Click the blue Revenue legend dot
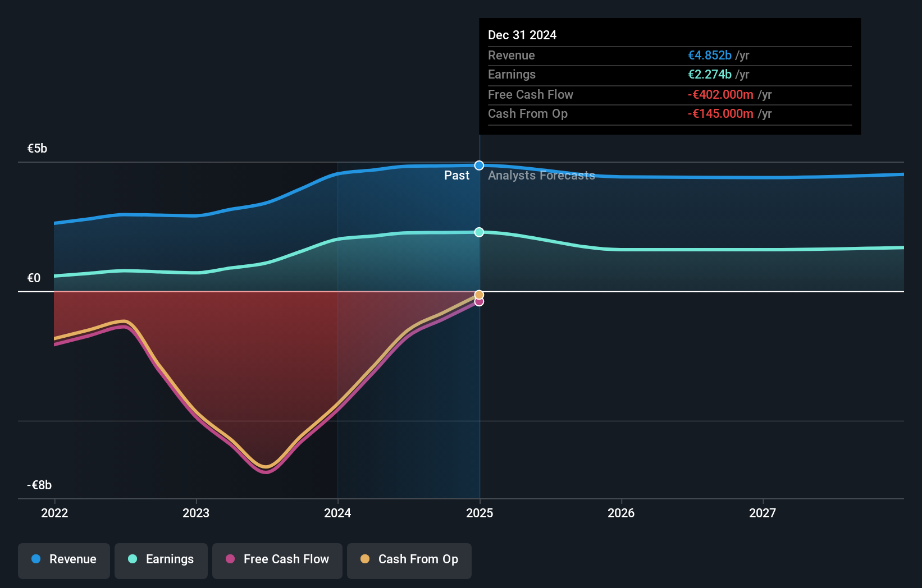The image size is (922, 588). coord(36,559)
